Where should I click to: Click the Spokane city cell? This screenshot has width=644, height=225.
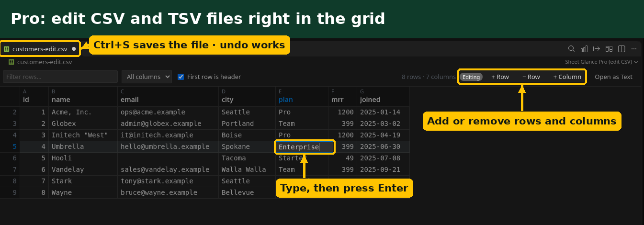click(x=247, y=146)
